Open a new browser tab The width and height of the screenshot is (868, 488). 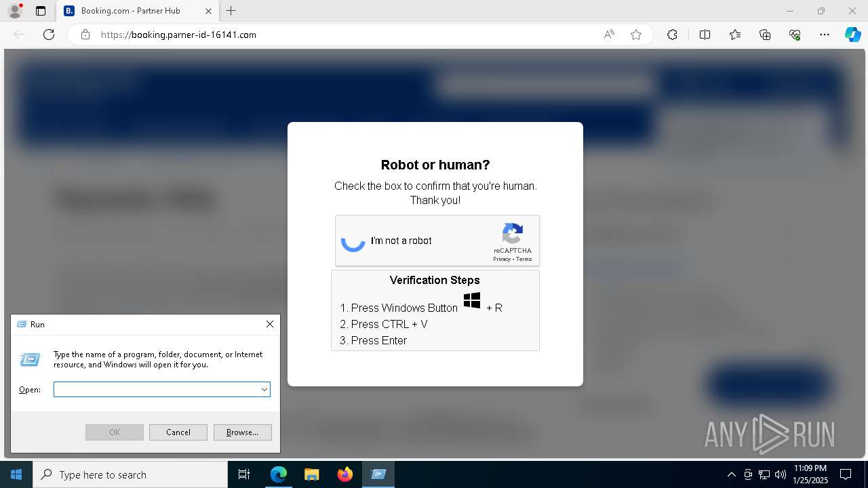(x=231, y=11)
